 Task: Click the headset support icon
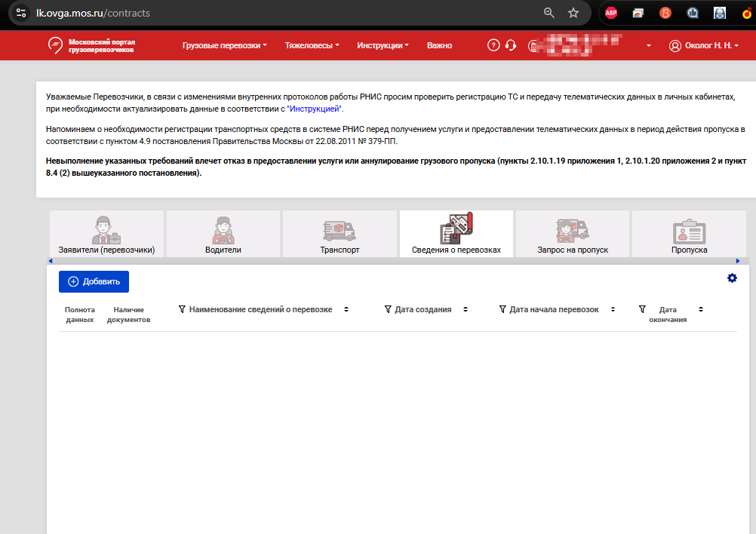(x=511, y=45)
